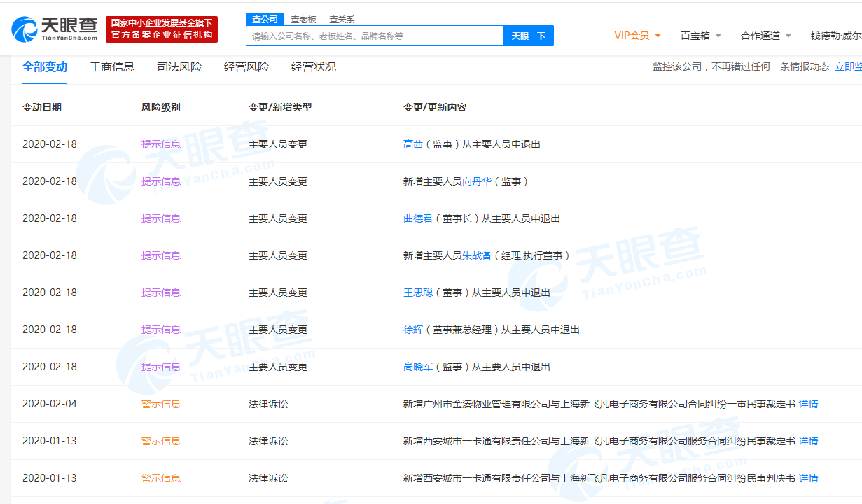Screen dimensions: 862x504
Task: Click 警示信息 in the 2020-02-04 row
Action: click(x=161, y=404)
